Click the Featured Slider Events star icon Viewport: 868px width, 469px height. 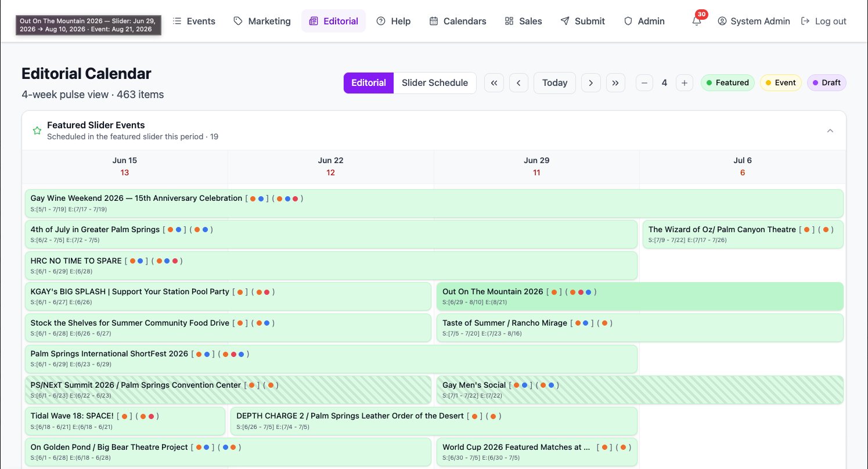tap(37, 131)
